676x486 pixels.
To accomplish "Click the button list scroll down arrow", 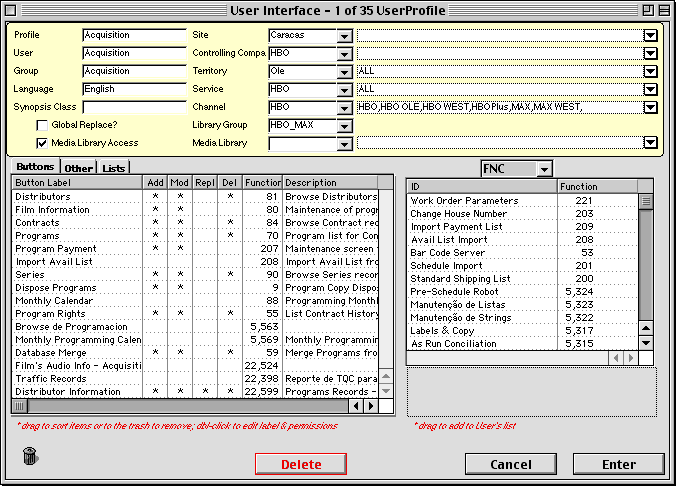I will coord(386,391).
